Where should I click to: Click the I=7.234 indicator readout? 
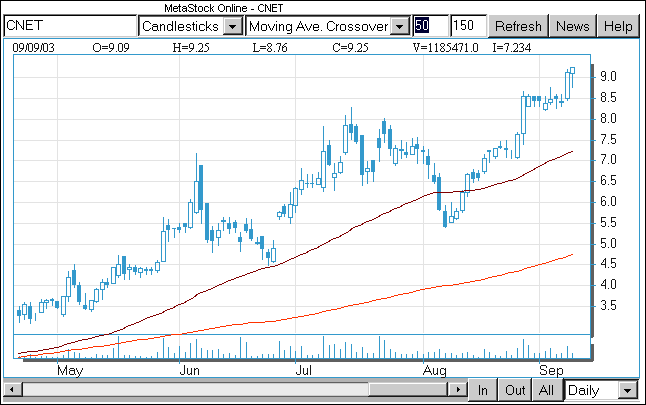point(512,48)
